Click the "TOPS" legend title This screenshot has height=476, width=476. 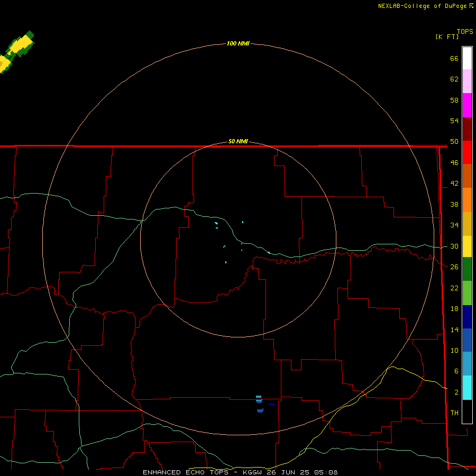465,31
